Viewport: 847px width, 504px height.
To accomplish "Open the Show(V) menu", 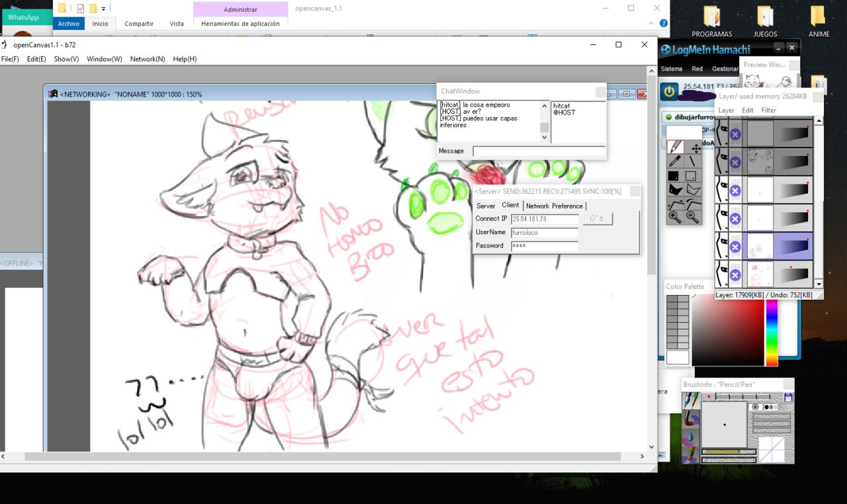I will [66, 59].
